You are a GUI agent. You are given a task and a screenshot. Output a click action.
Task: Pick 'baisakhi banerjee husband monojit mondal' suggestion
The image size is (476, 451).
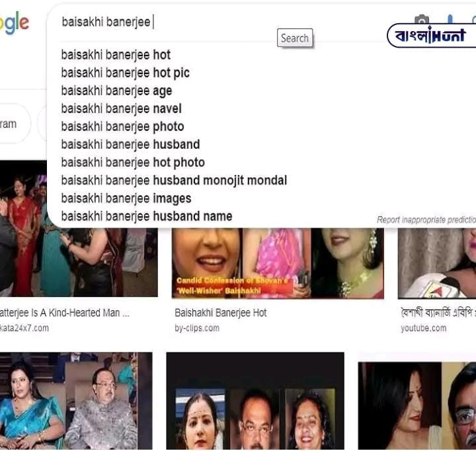coord(174,181)
